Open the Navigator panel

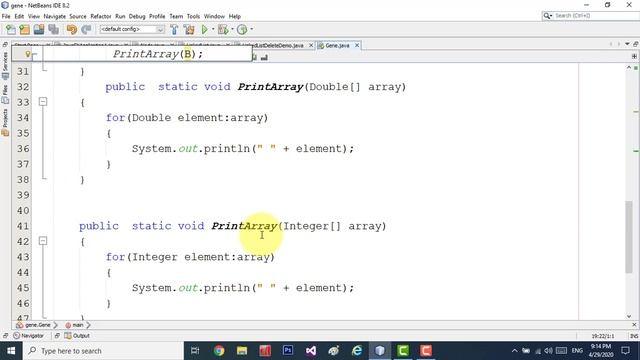29,336
